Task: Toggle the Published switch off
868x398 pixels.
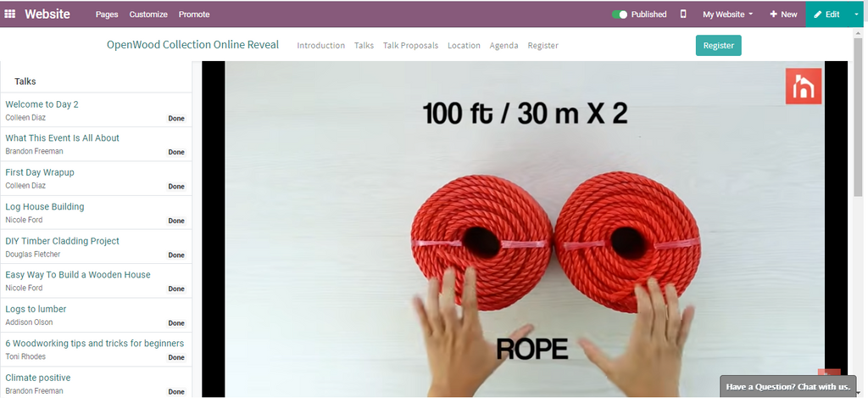Action: 620,14
